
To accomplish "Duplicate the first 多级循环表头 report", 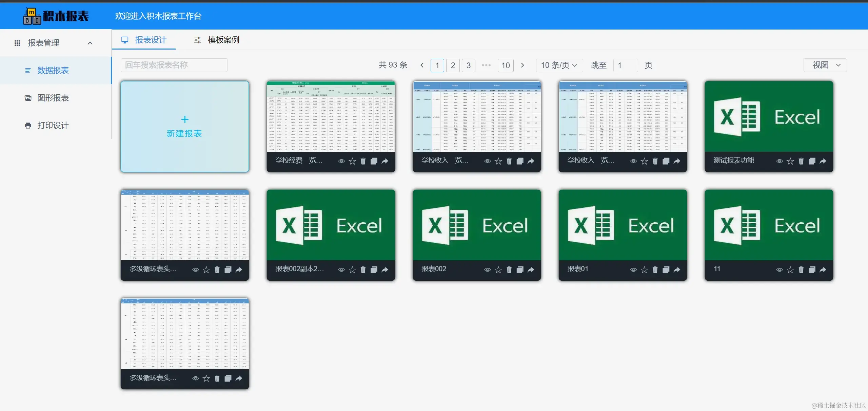I will click(228, 270).
